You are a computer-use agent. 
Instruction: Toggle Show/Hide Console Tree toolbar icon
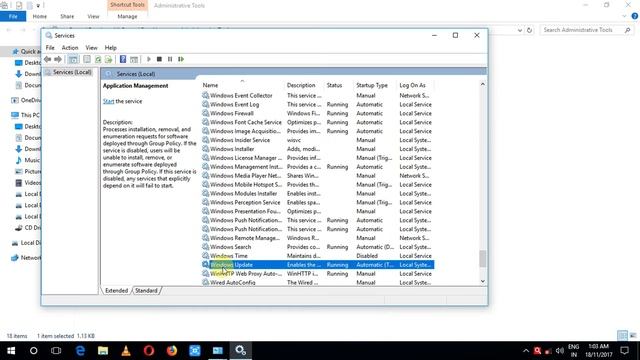73,59
